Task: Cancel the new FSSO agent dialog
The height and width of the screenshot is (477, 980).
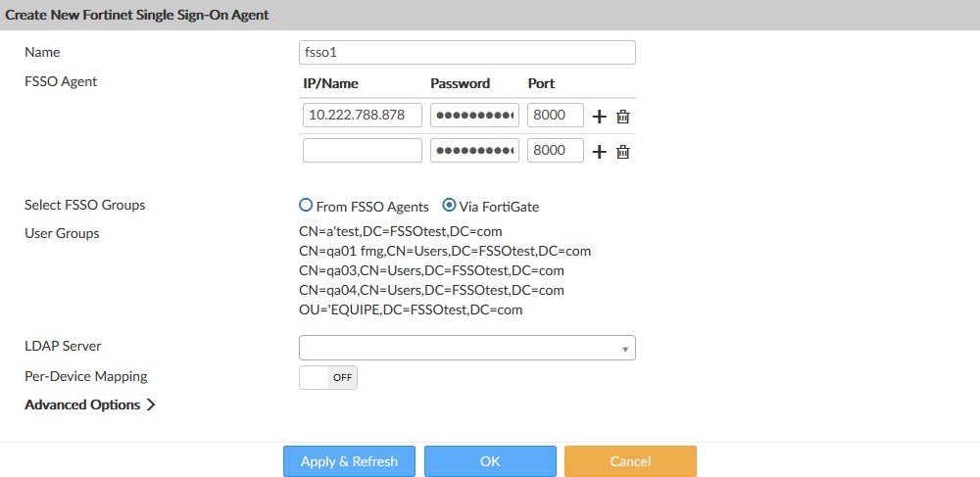Action: click(x=630, y=461)
